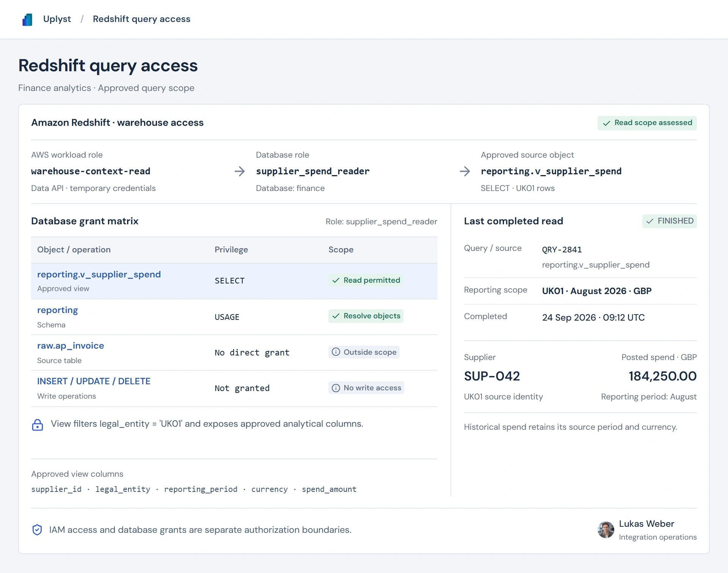Click the FINISHED status checkmark icon
Screen dimensions: 728x573
coord(650,221)
